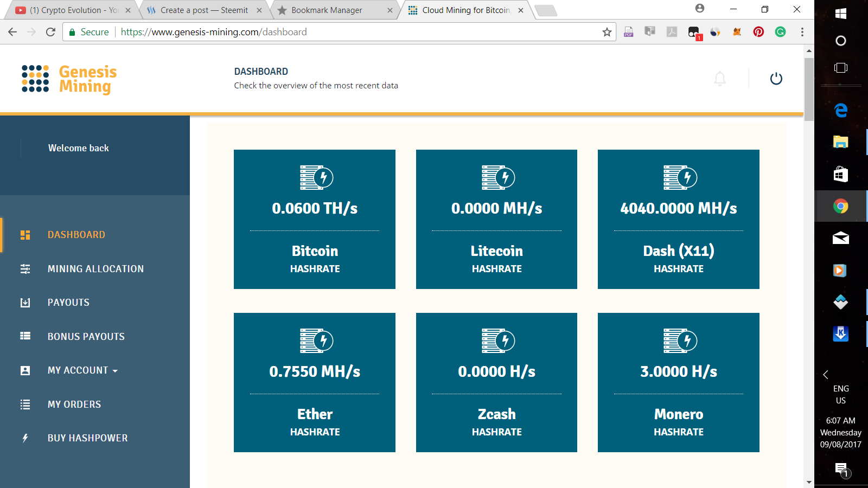Click the secure padlock icon

pos(72,33)
